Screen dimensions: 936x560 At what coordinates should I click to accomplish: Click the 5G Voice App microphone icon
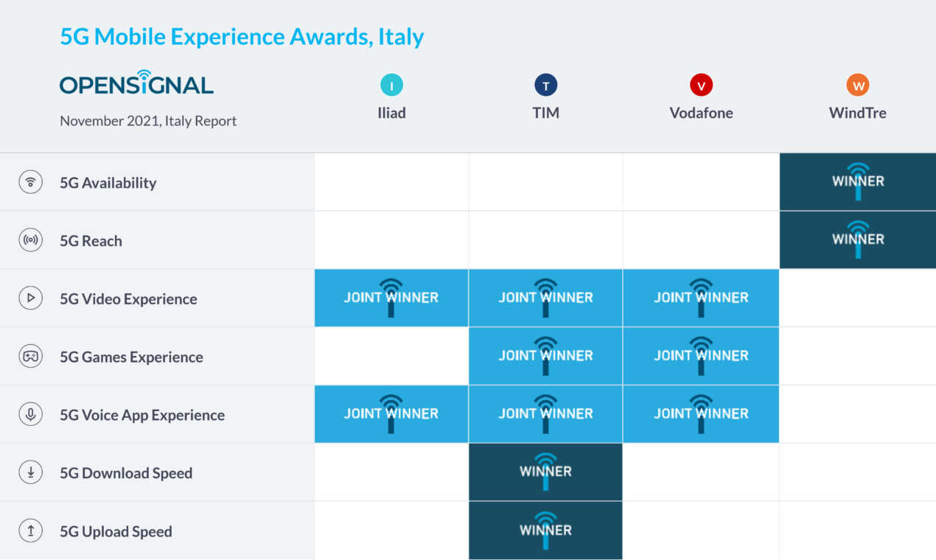coord(30,415)
